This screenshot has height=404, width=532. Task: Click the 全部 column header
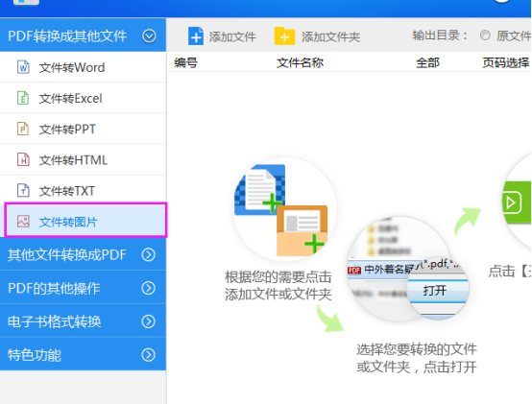[428, 62]
